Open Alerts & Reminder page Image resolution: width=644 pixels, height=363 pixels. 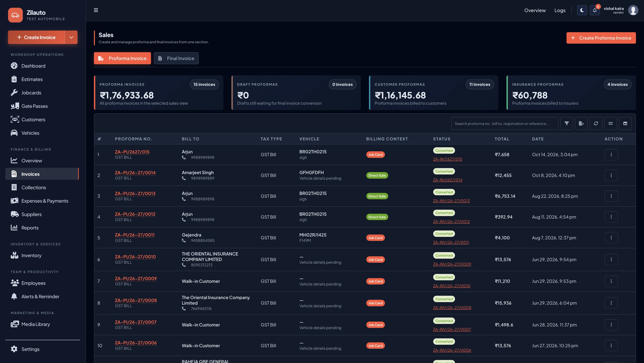coord(42,297)
